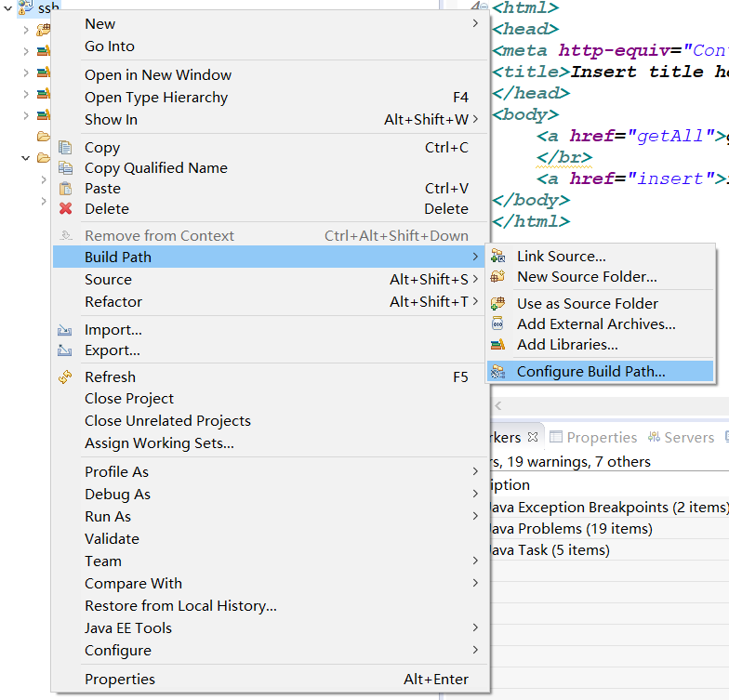Image resolution: width=729 pixels, height=700 pixels.
Task: Click the Add Libraries books icon
Action: coord(498,344)
